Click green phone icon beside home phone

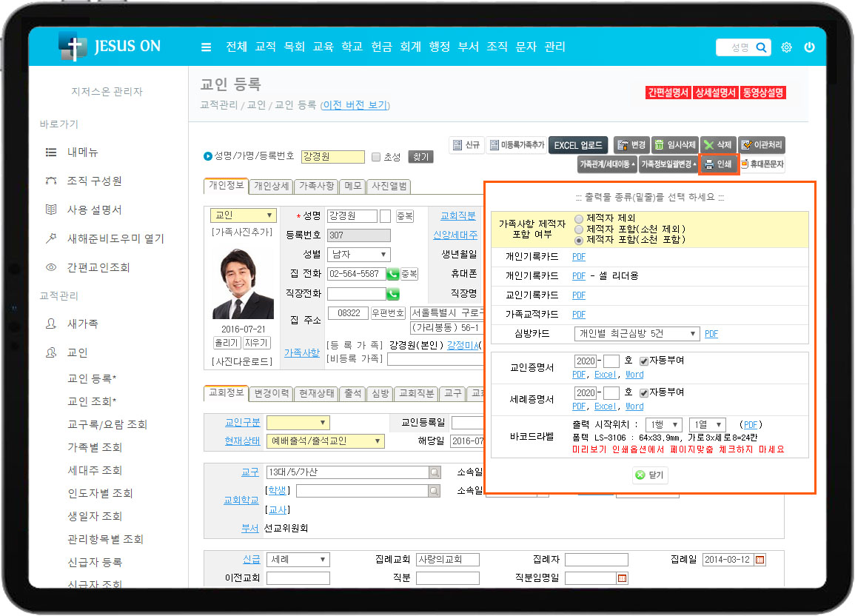392,274
